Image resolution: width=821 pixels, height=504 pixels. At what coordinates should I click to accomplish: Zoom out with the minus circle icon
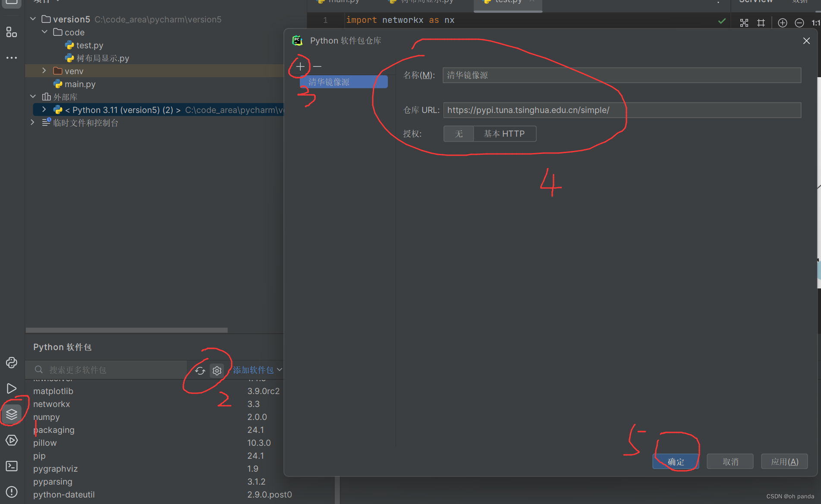799,23
